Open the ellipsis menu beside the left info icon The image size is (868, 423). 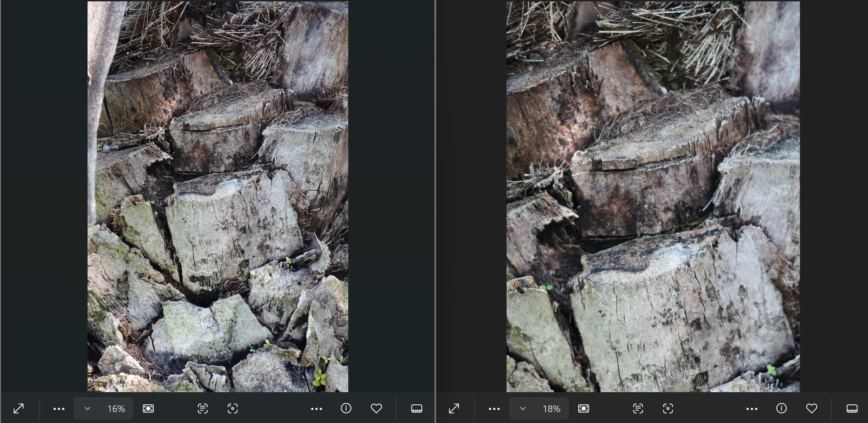pos(317,408)
